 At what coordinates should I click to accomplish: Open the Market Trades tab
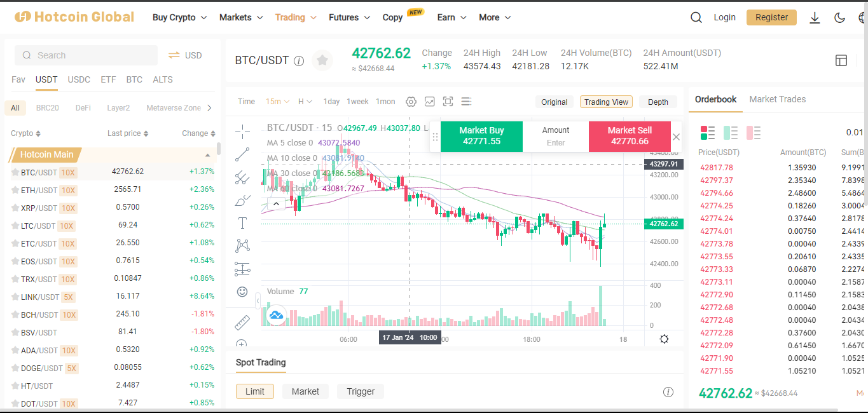[x=777, y=99]
